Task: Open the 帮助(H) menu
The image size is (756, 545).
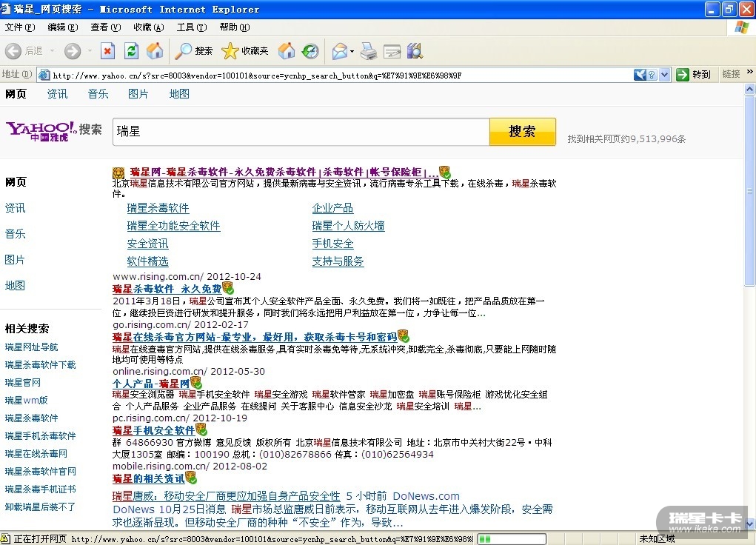Action: coord(234,27)
